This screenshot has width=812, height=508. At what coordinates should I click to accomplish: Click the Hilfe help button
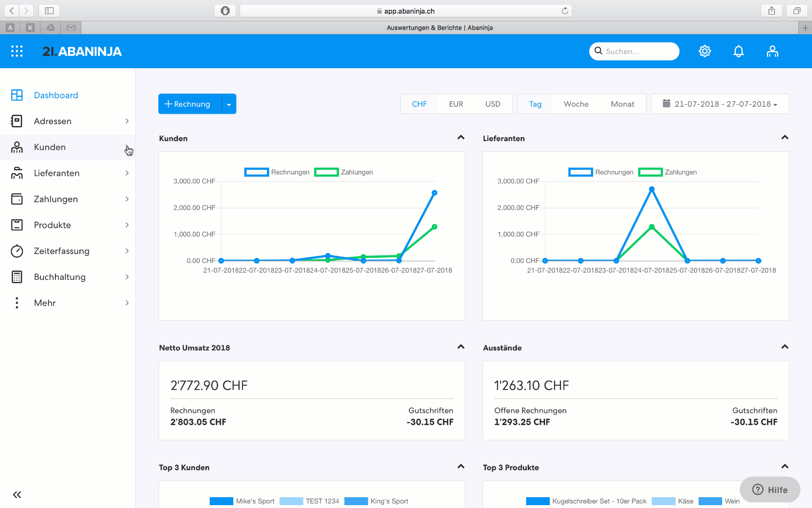tap(770, 490)
